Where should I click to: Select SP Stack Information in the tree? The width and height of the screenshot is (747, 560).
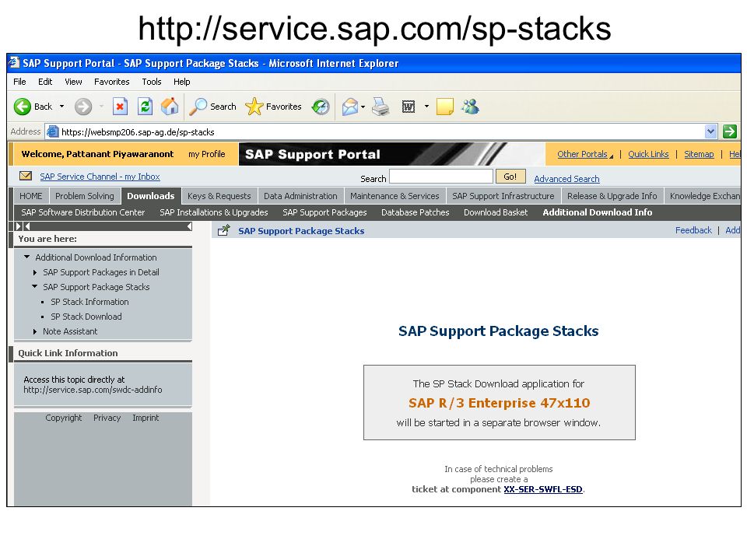coord(89,302)
